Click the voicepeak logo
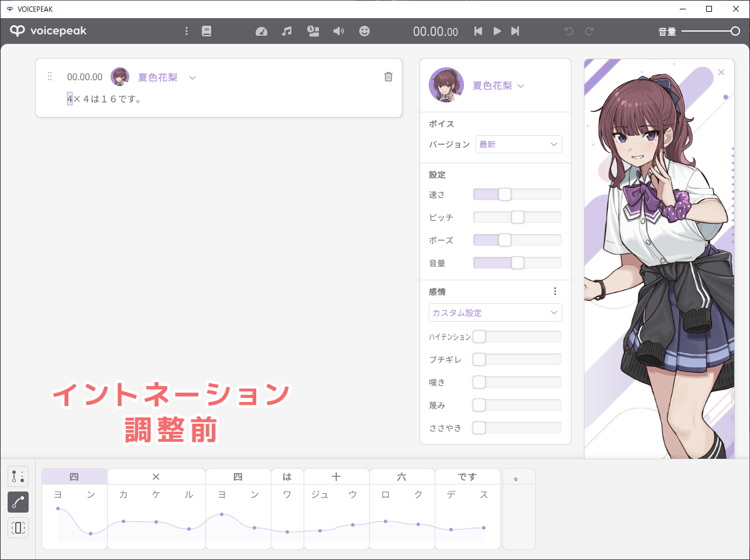Viewport: 750px width, 560px height. (48, 31)
